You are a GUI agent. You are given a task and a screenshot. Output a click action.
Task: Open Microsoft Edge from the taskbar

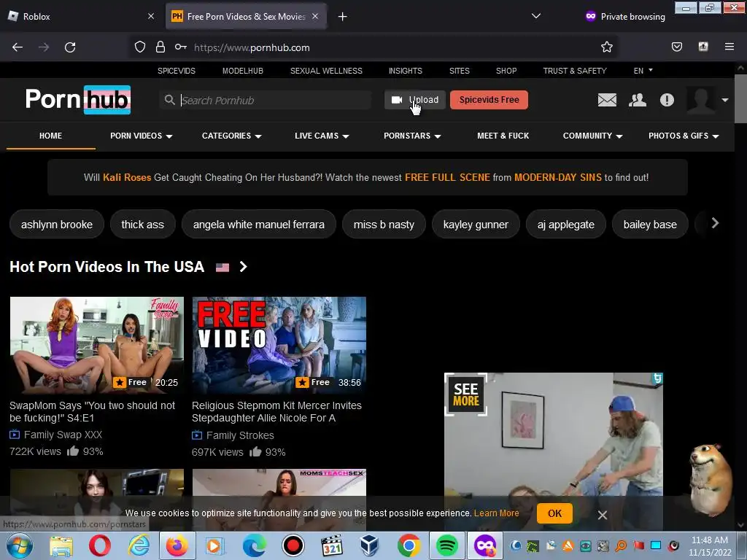[x=254, y=545]
